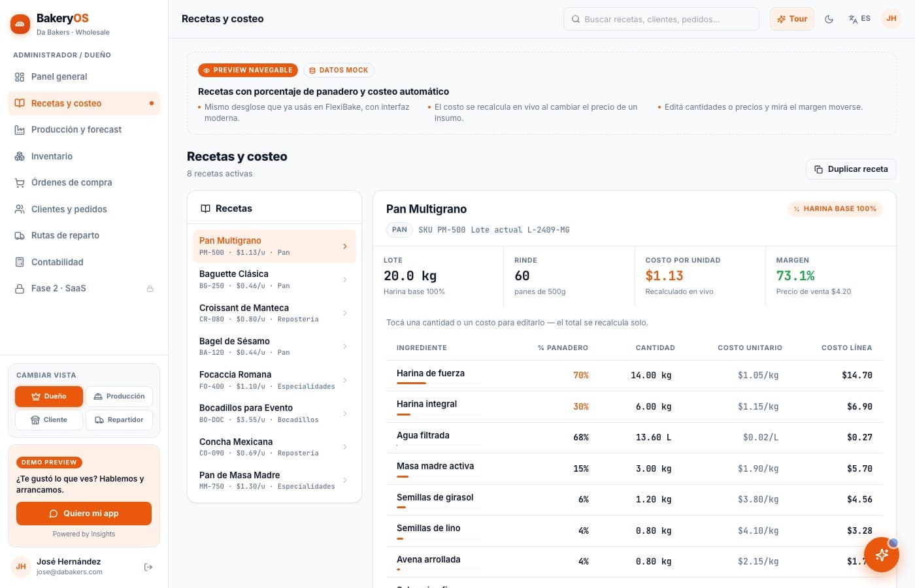Open the floating sparkle assistant button

pos(882,555)
